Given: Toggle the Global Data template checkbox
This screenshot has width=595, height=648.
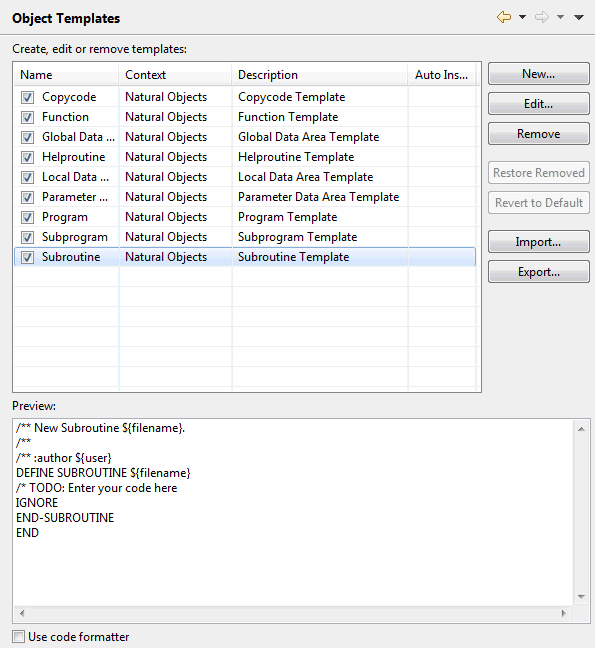Looking at the screenshot, I should (27, 137).
